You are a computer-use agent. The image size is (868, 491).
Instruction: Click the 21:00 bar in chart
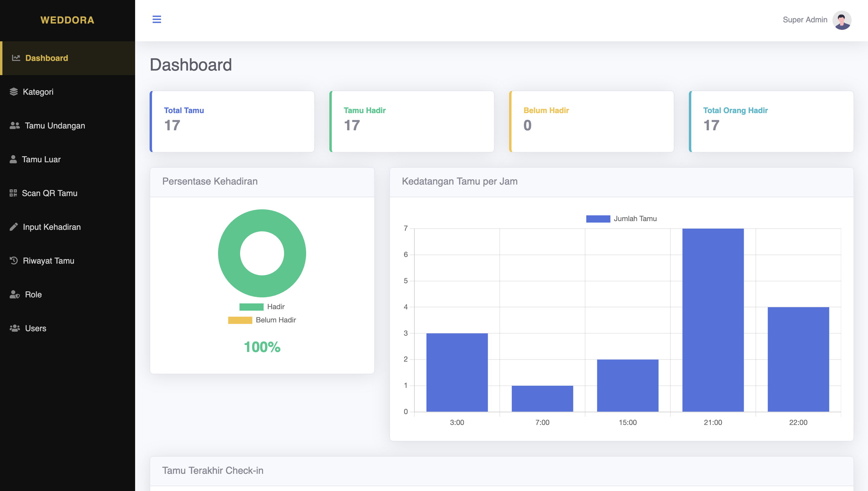click(x=713, y=320)
